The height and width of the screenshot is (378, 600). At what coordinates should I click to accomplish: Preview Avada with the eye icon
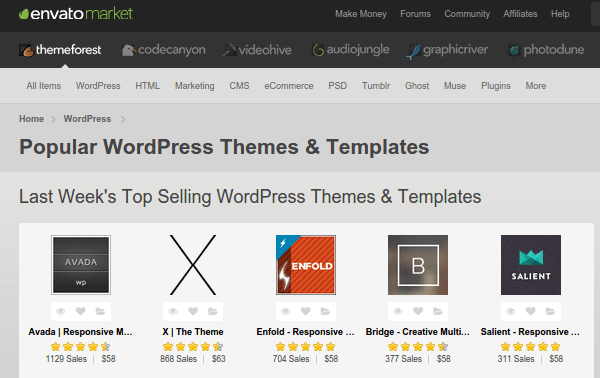pos(60,311)
